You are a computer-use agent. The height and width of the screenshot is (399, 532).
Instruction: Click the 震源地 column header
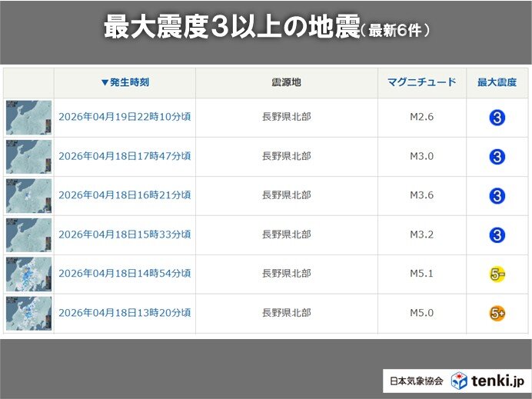click(286, 82)
